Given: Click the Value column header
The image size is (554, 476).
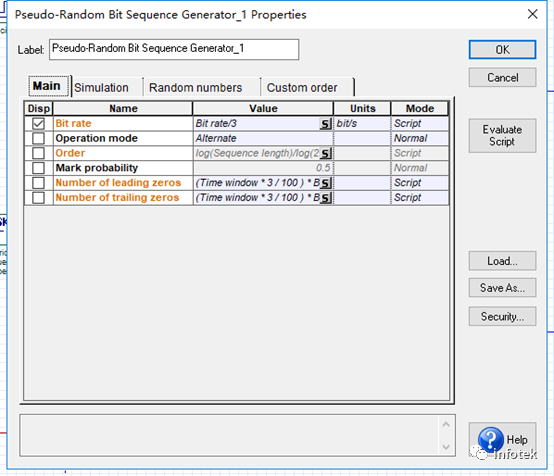Looking at the screenshot, I should pyautogui.click(x=263, y=108).
